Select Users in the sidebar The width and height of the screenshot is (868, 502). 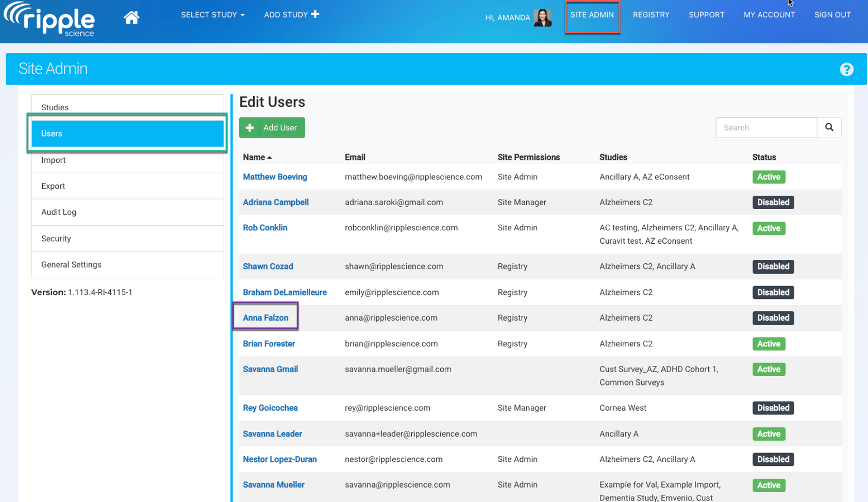(127, 133)
